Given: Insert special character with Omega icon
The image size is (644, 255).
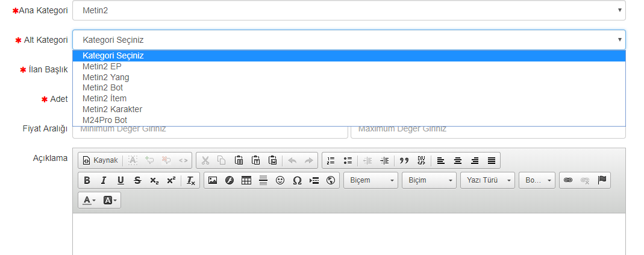Looking at the screenshot, I should [x=296, y=180].
